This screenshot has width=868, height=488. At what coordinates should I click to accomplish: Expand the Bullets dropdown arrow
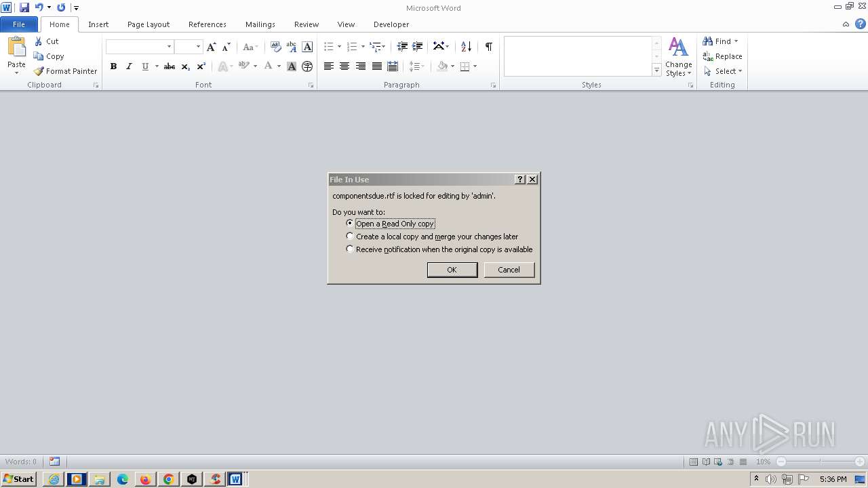[x=340, y=47]
